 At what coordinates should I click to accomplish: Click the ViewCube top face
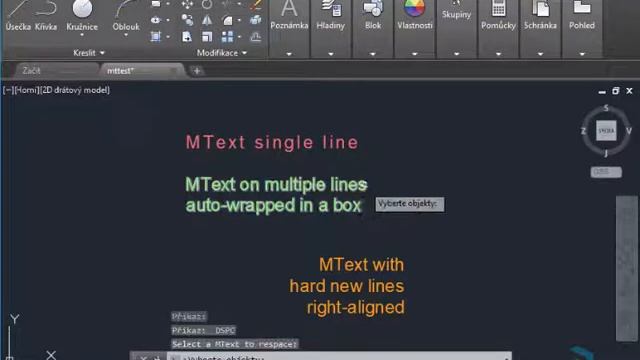pyautogui.click(x=606, y=131)
